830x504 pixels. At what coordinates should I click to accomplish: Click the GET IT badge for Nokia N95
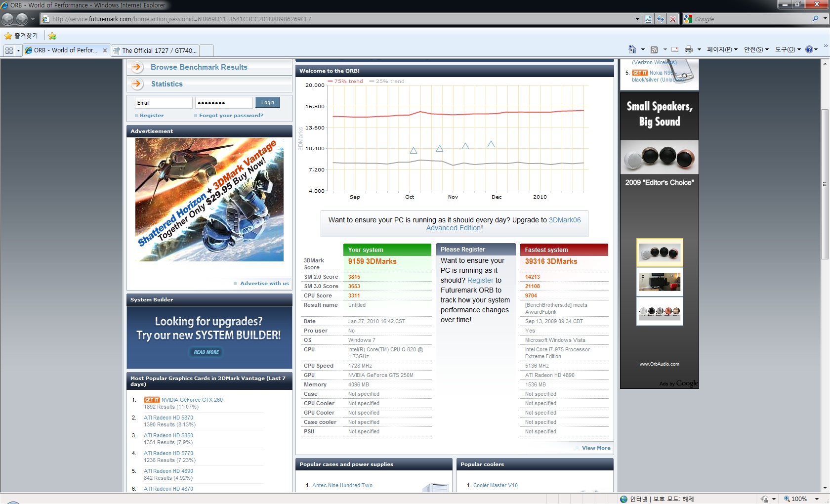(640, 73)
